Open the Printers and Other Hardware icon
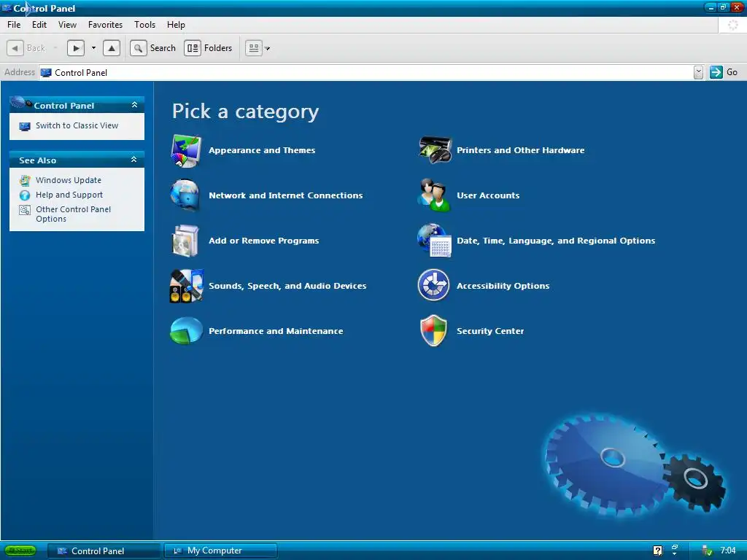The height and width of the screenshot is (560, 747). click(435, 149)
